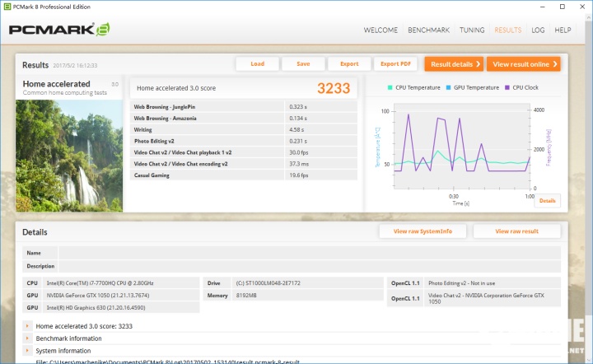Open the HELP menu

point(563,30)
